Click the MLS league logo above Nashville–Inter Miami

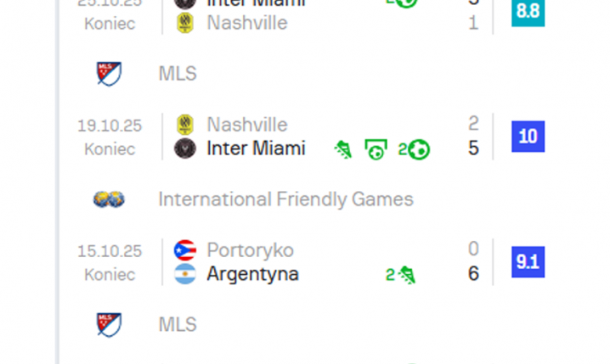109,74
